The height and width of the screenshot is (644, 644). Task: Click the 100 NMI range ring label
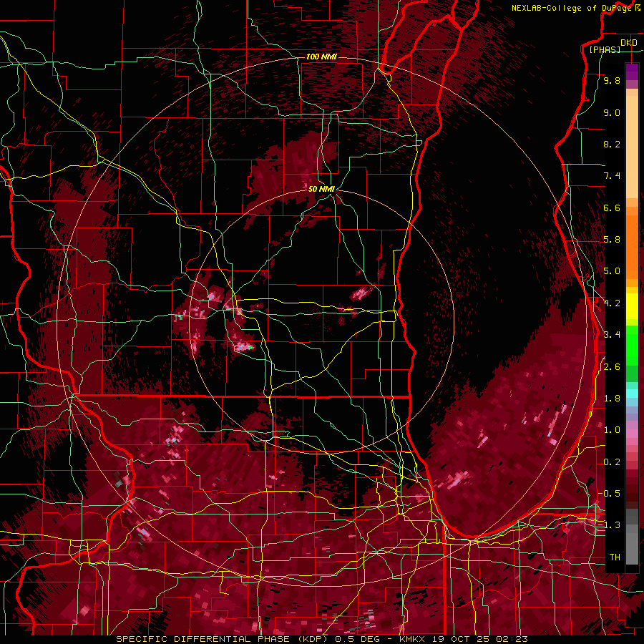click(x=321, y=57)
